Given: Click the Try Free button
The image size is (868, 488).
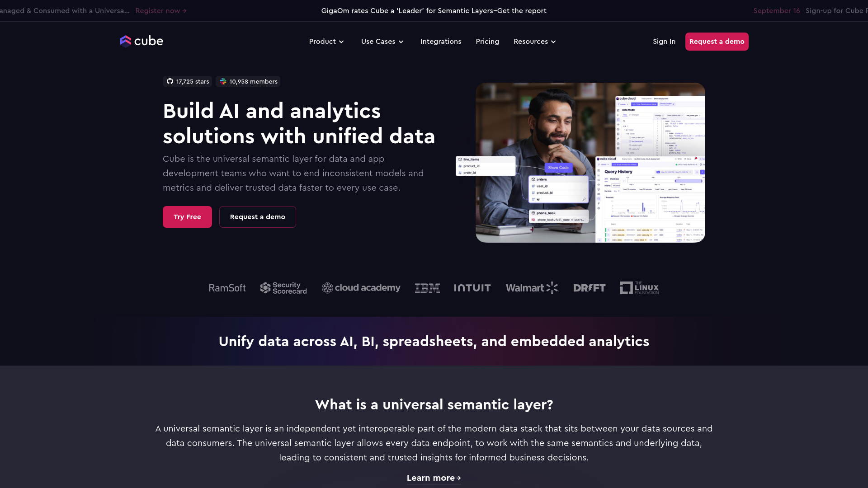Looking at the screenshot, I should click(x=187, y=217).
